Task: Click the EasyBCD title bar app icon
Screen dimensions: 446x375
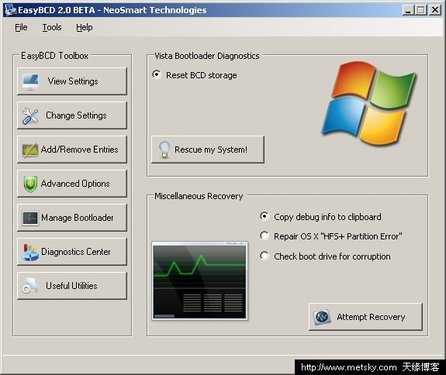Action: 11,10
